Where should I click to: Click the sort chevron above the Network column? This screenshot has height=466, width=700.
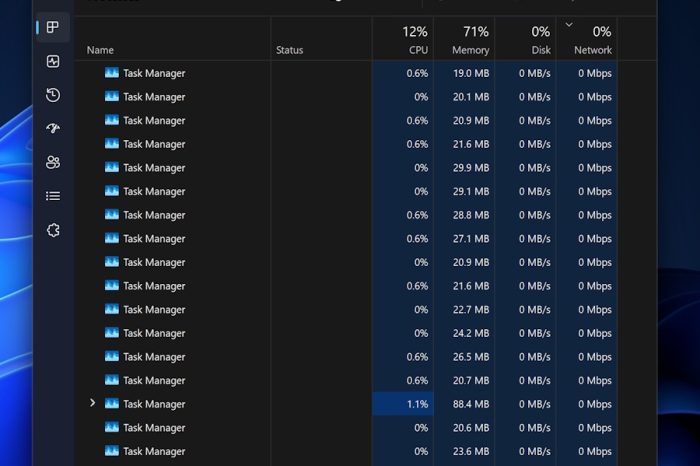click(x=570, y=24)
